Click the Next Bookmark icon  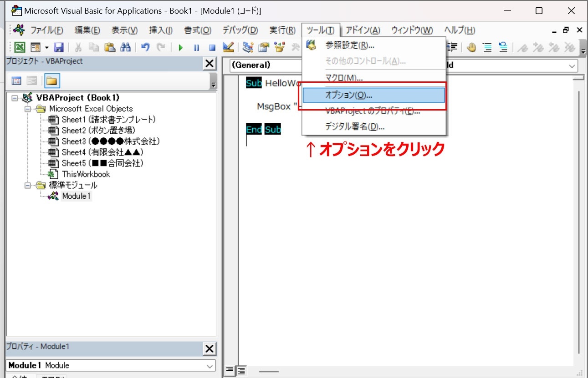[538, 47]
